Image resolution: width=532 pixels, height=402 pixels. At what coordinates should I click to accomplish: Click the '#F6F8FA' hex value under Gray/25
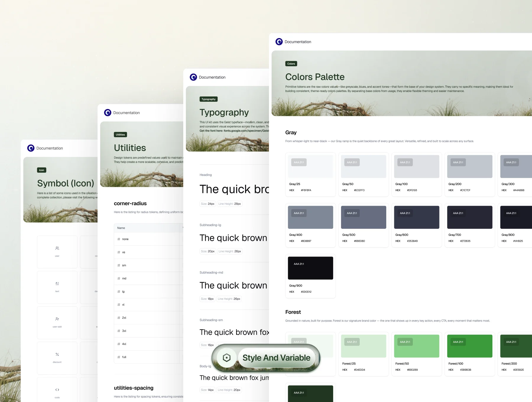click(x=306, y=190)
